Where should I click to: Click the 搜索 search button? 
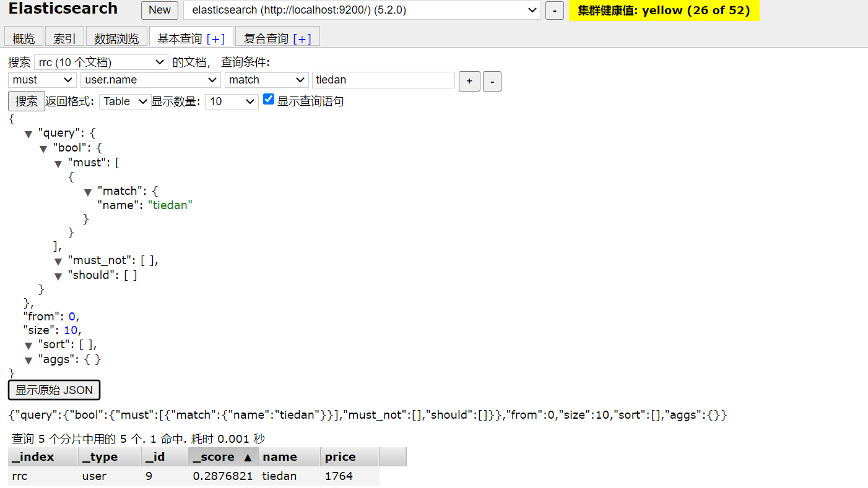click(27, 101)
